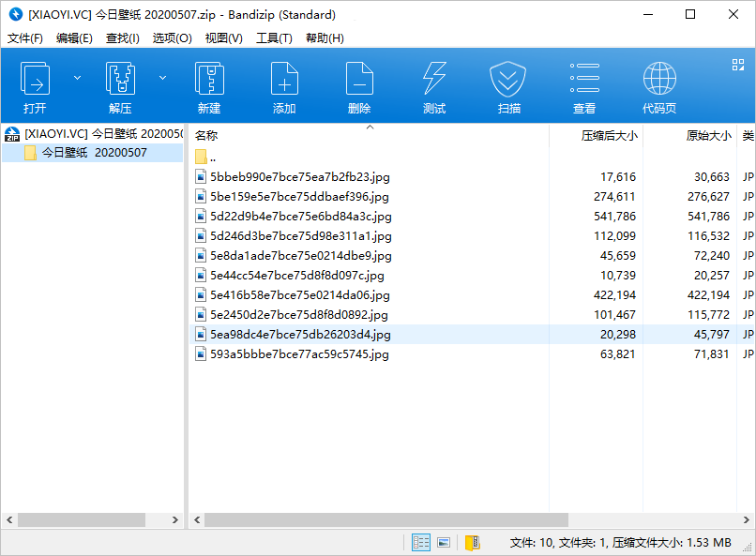
Task: Toggle the archive folder panel icon in status bar
Action: click(472, 543)
